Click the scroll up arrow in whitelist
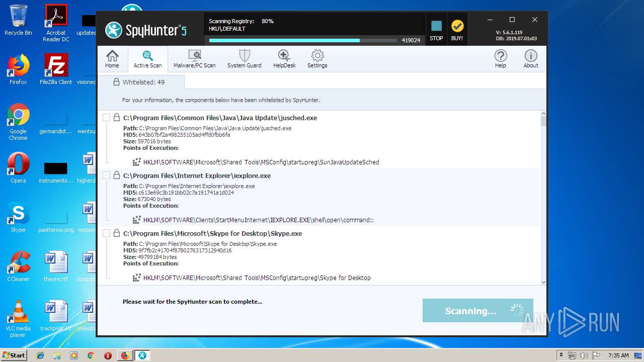 point(543,114)
